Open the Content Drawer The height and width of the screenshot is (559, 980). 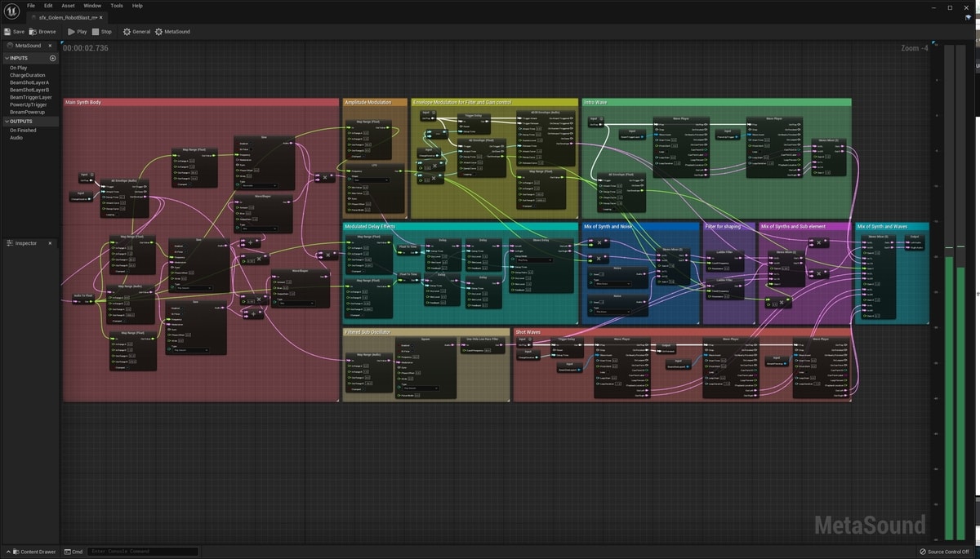tap(33, 552)
